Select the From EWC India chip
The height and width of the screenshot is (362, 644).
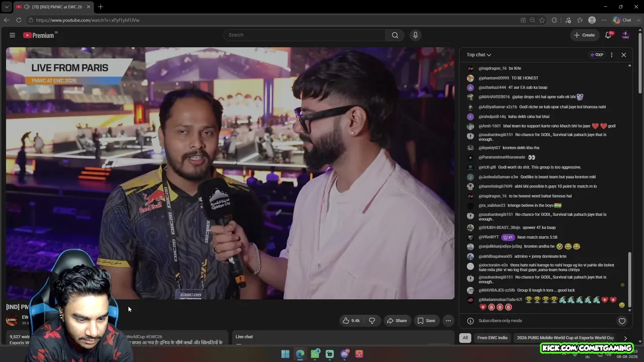(x=492, y=338)
